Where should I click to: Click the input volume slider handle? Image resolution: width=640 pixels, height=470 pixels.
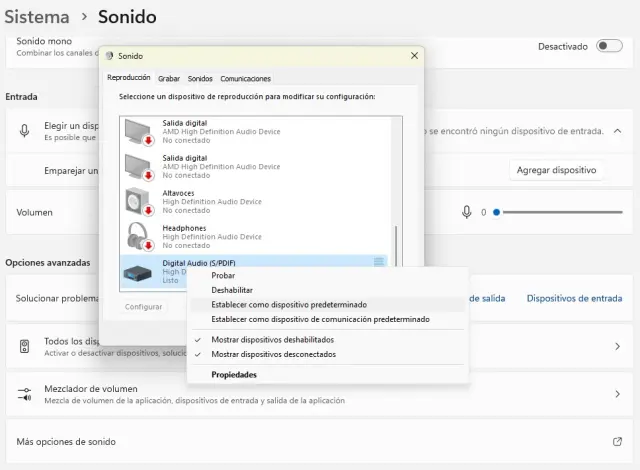click(496, 212)
